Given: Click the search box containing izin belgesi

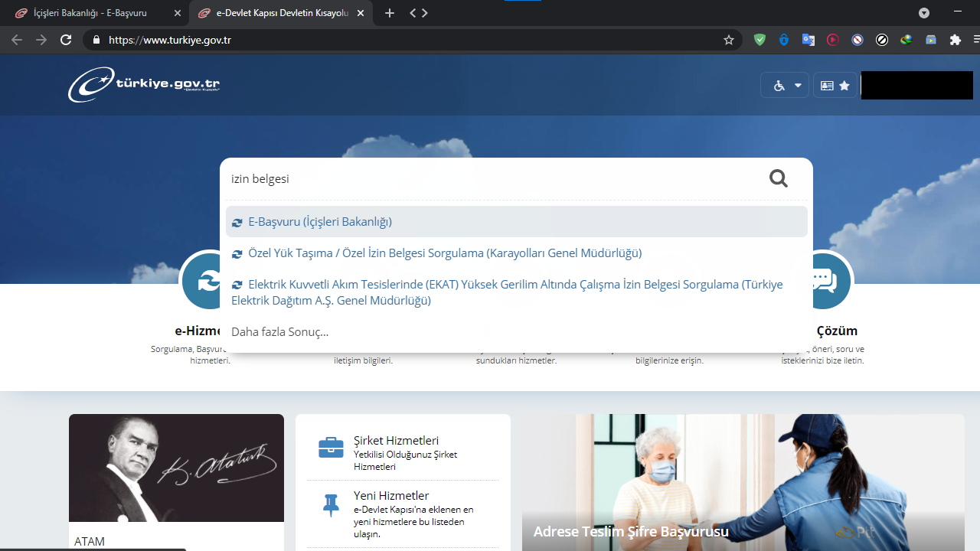Looking at the screenshot, I should 490,179.
